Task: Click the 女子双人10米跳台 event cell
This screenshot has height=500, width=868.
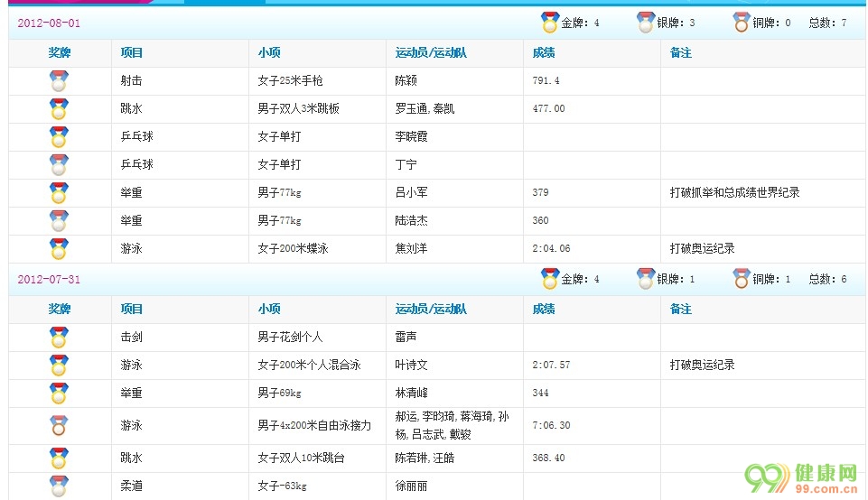Action: tap(301, 458)
